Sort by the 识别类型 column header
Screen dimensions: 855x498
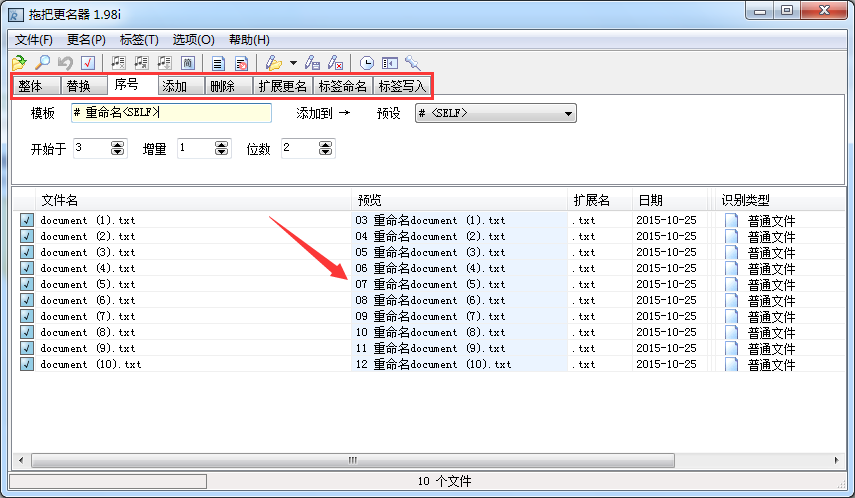pyautogui.click(x=780, y=200)
